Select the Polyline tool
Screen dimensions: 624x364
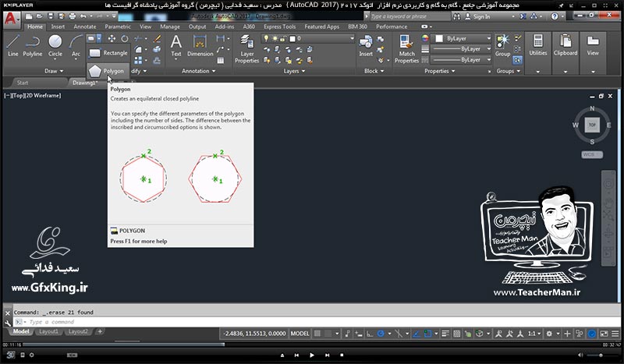point(32,45)
